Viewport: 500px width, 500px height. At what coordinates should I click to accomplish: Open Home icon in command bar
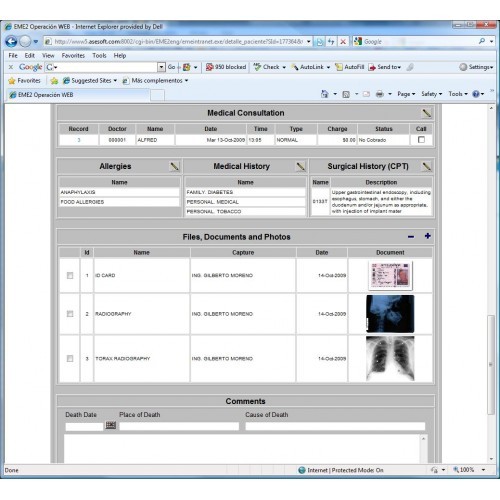click(324, 94)
